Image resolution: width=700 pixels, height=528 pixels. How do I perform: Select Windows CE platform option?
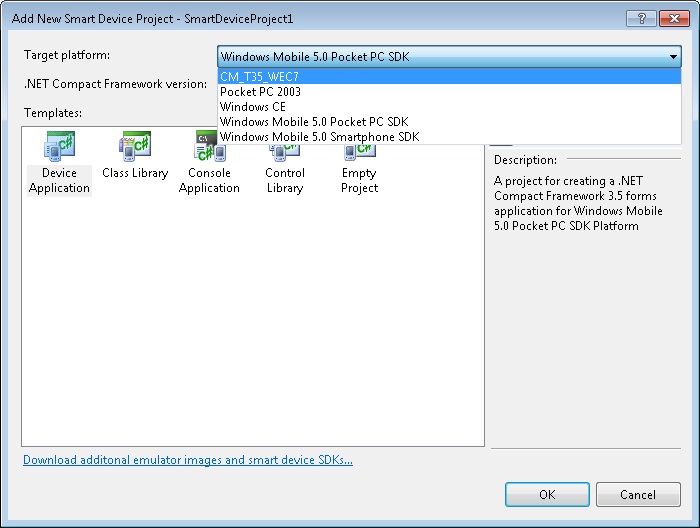coord(449,107)
